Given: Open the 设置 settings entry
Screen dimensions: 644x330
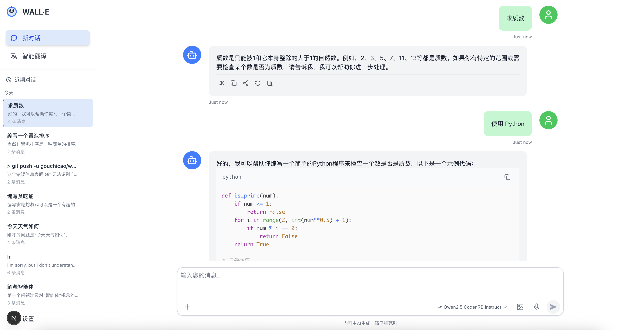Looking at the screenshot, I should click(28, 319).
